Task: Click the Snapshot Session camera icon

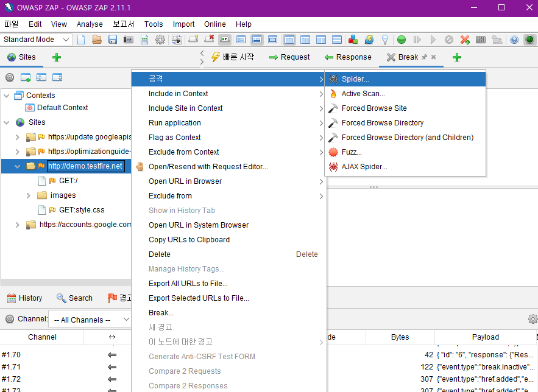Action: tap(129, 40)
